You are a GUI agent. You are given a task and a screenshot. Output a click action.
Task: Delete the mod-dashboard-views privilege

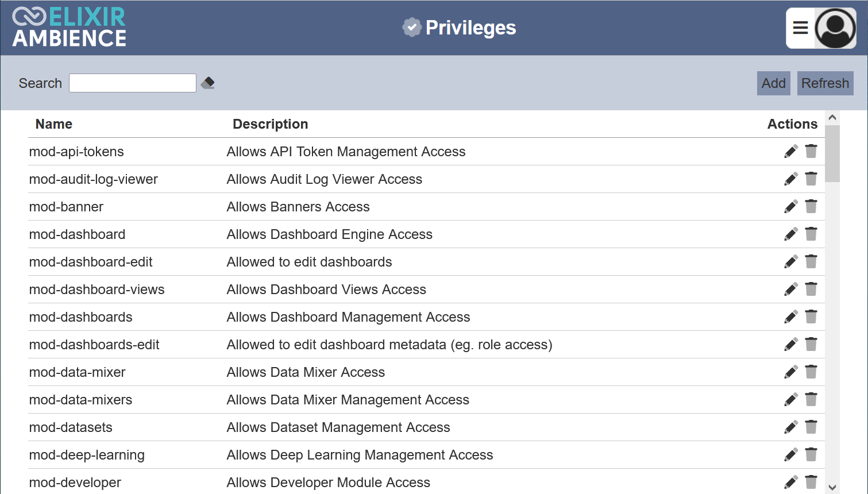tap(811, 290)
